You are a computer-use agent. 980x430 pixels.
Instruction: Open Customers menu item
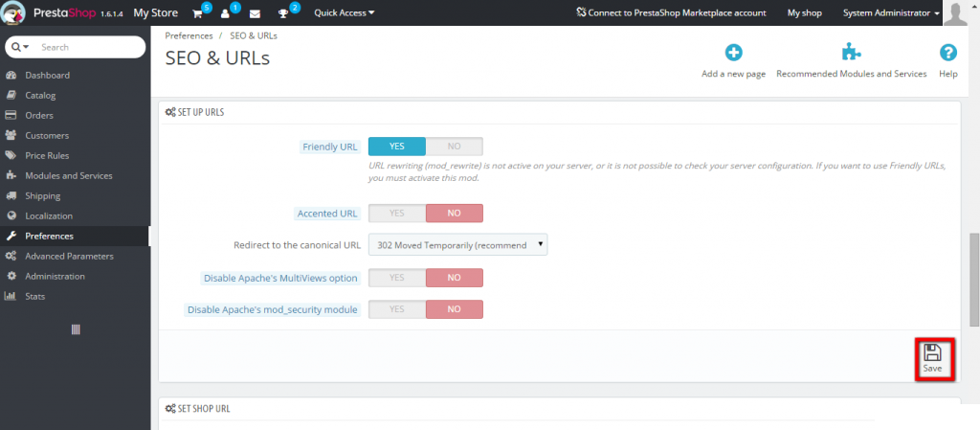(47, 136)
